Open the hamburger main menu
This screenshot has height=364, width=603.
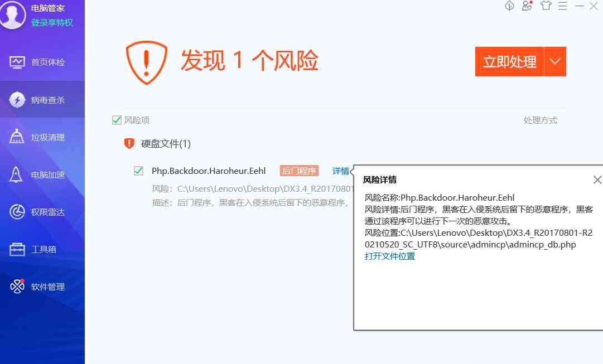coord(563,6)
